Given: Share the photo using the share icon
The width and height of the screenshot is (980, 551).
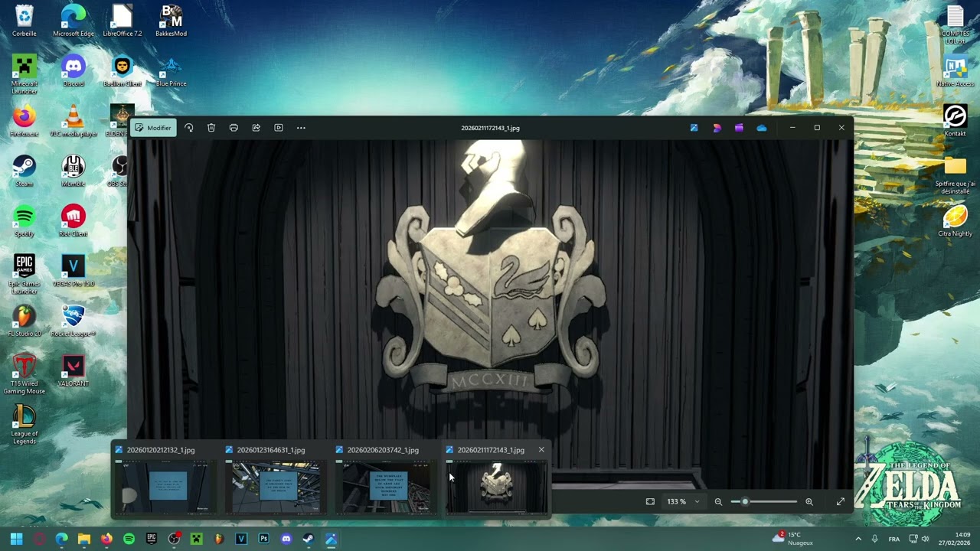Looking at the screenshot, I should (256, 128).
